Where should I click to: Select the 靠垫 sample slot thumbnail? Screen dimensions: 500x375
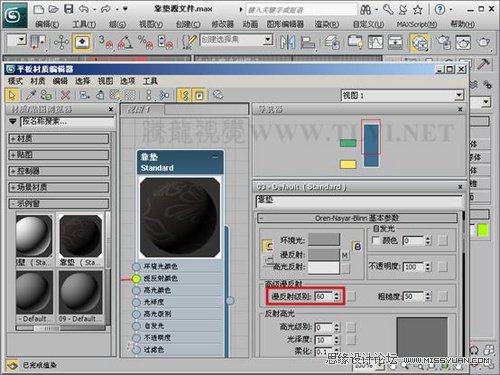click(x=80, y=236)
